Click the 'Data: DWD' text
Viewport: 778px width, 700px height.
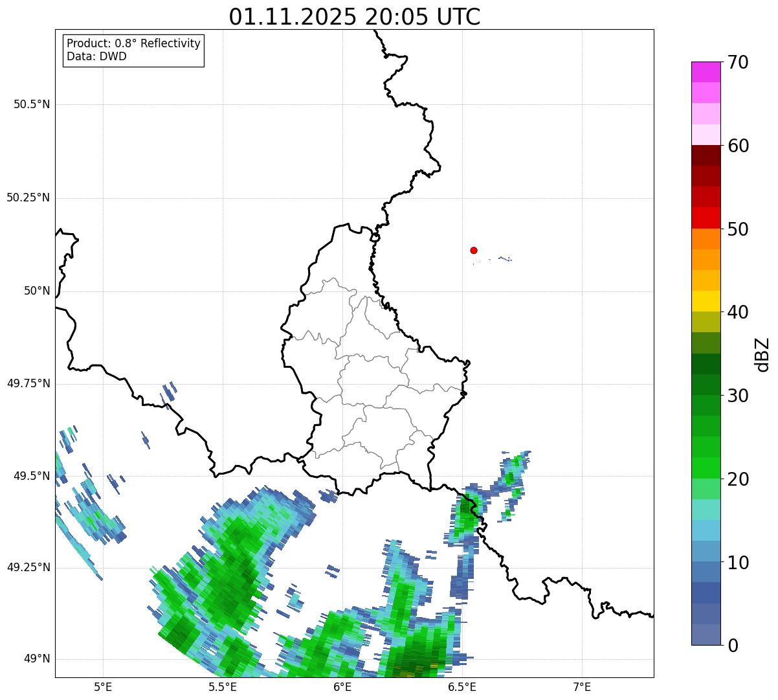96,56
